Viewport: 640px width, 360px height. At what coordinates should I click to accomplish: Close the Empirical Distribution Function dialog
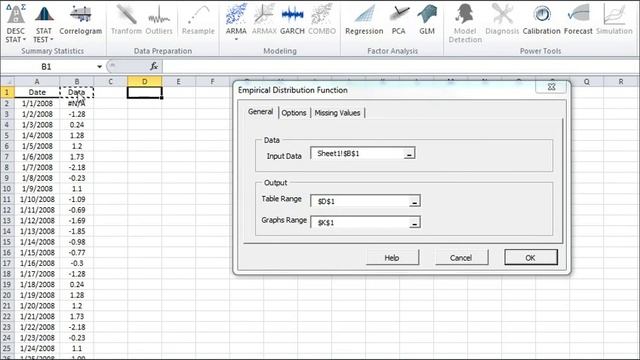pos(551,87)
